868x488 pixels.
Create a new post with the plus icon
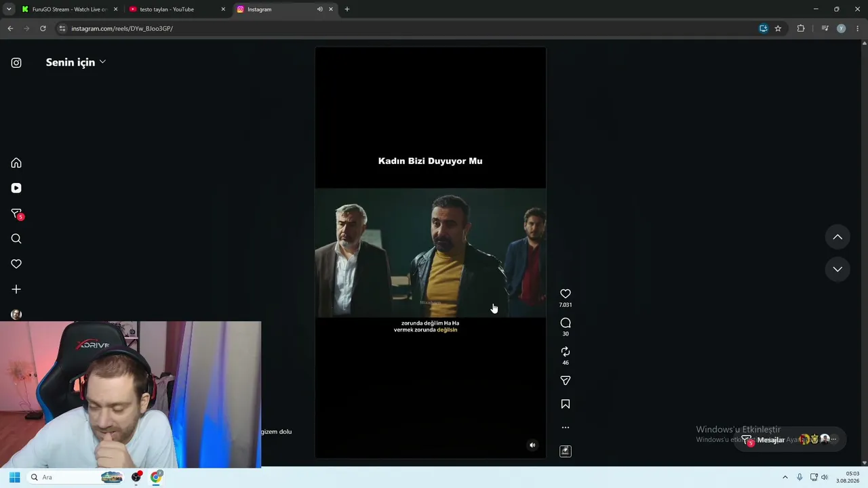tap(16, 289)
